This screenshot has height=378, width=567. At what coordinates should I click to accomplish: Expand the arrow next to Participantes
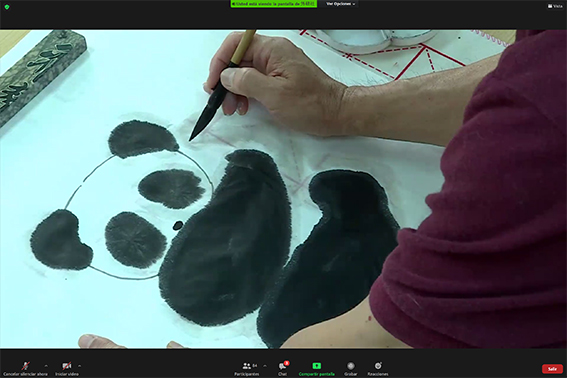265,366
